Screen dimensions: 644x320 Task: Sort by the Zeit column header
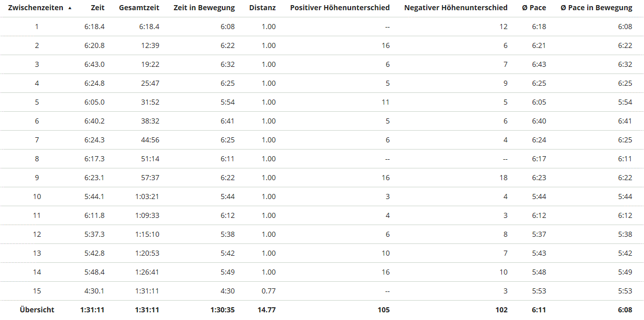coord(97,8)
